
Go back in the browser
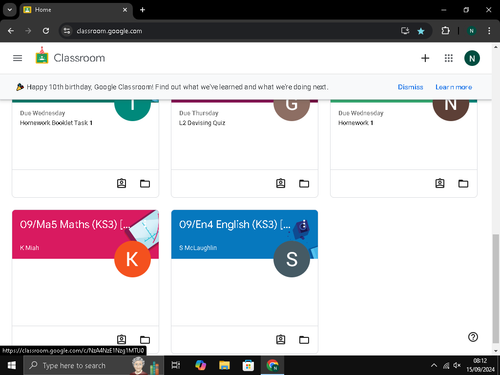tap(11, 31)
